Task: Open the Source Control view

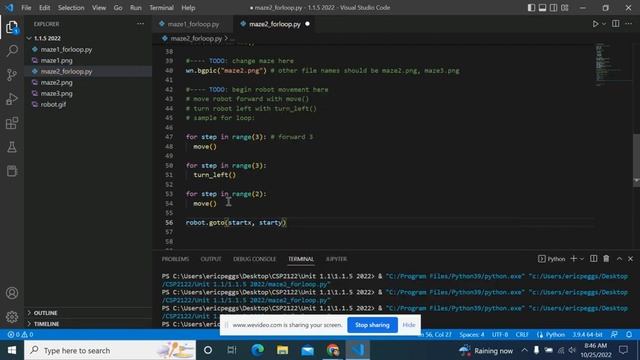Action: (x=12, y=75)
